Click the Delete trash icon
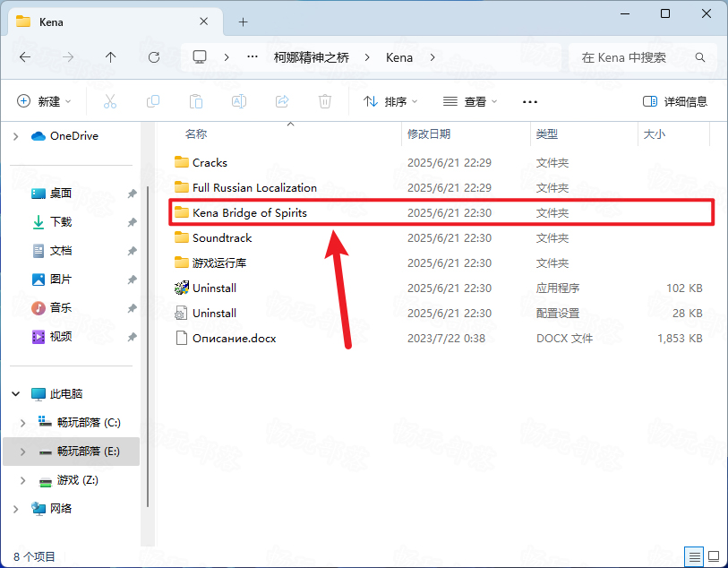The image size is (728, 568). [x=325, y=101]
